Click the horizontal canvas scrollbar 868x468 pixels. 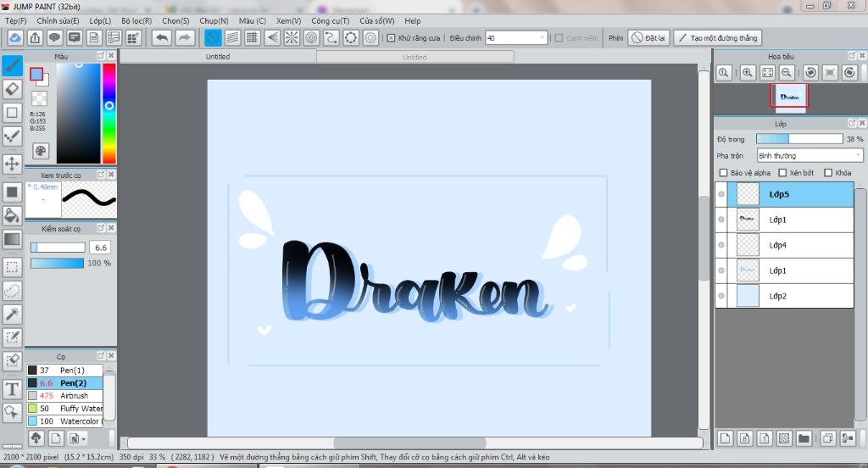pyautogui.click(x=415, y=443)
